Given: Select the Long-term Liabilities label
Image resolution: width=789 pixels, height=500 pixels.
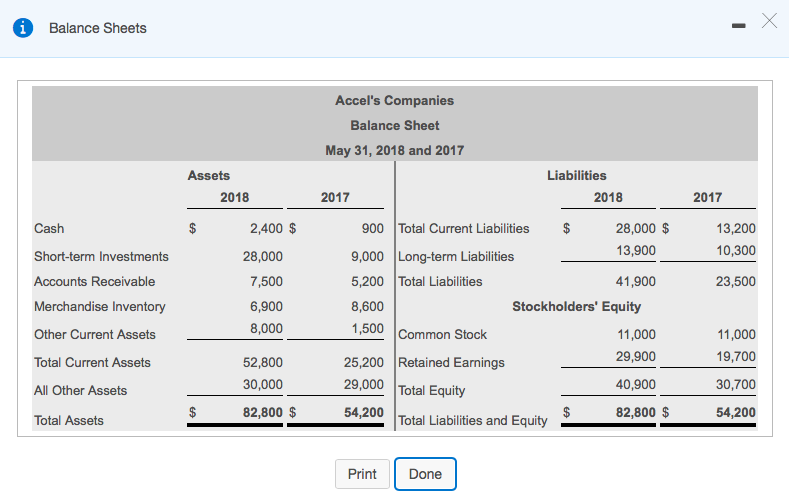Looking at the screenshot, I should [456, 257].
